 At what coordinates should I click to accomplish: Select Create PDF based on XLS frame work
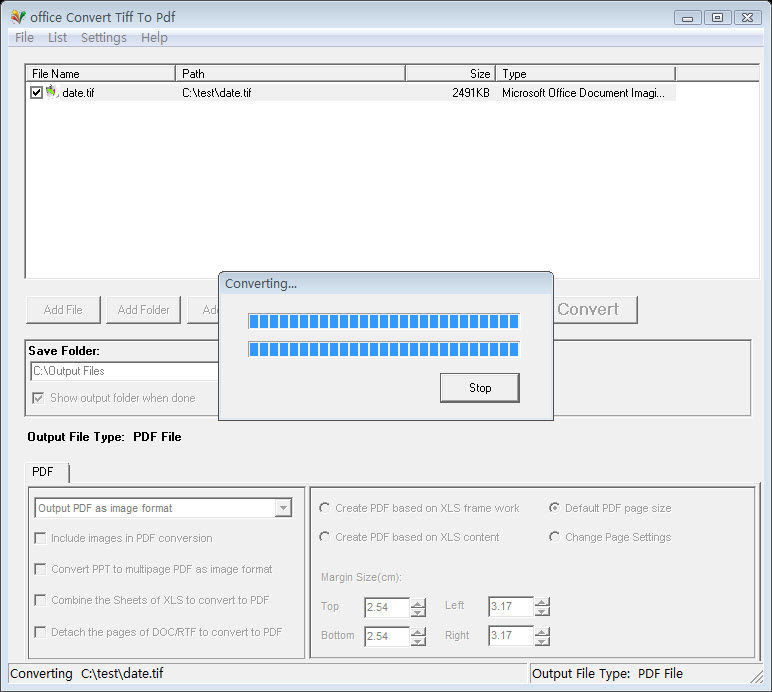pyautogui.click(x=324, y=507)
